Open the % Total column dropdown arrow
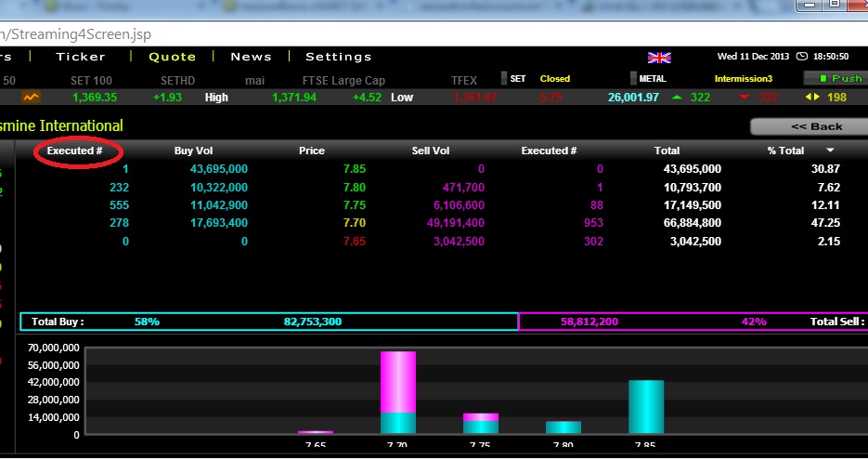The image size is (868, 460). click(x=830, y=151)
